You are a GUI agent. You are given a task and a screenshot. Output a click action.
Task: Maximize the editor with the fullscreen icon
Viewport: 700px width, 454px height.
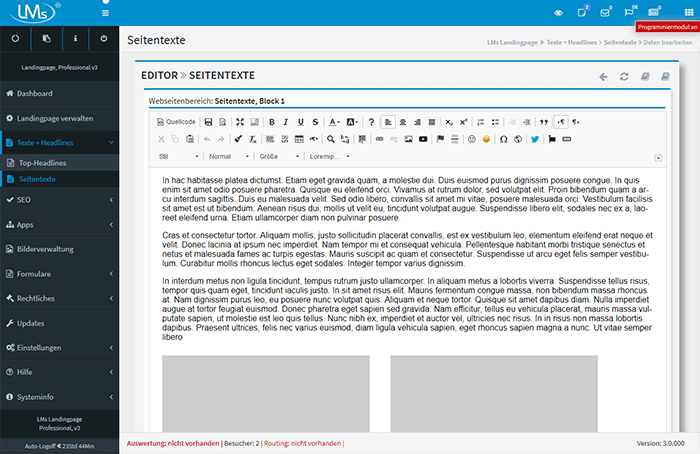tap(240, 122)
